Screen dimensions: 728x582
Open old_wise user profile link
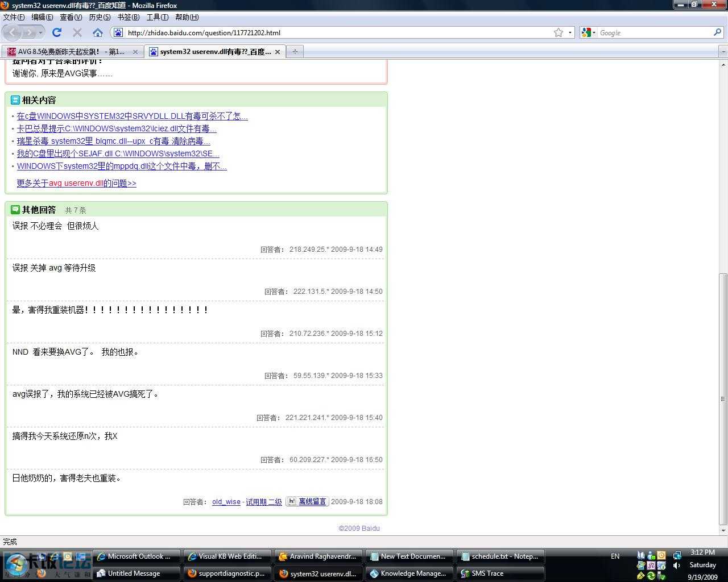[226, 502]
